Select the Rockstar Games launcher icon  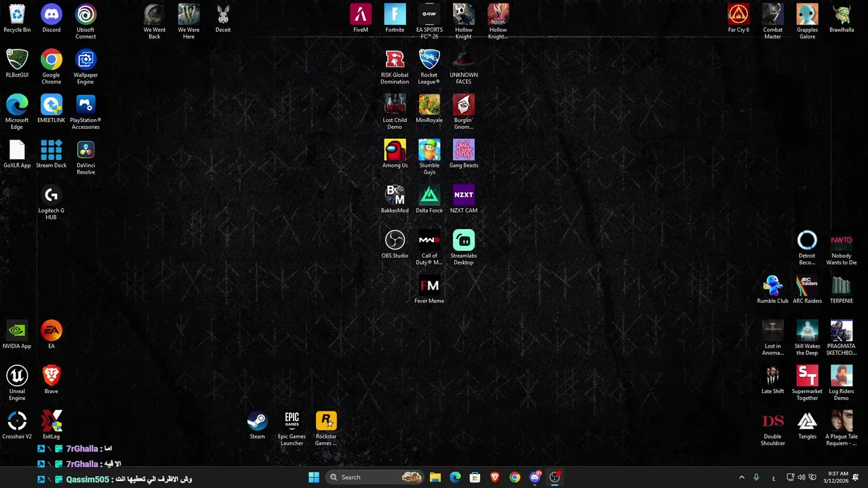tap(326, 428)
